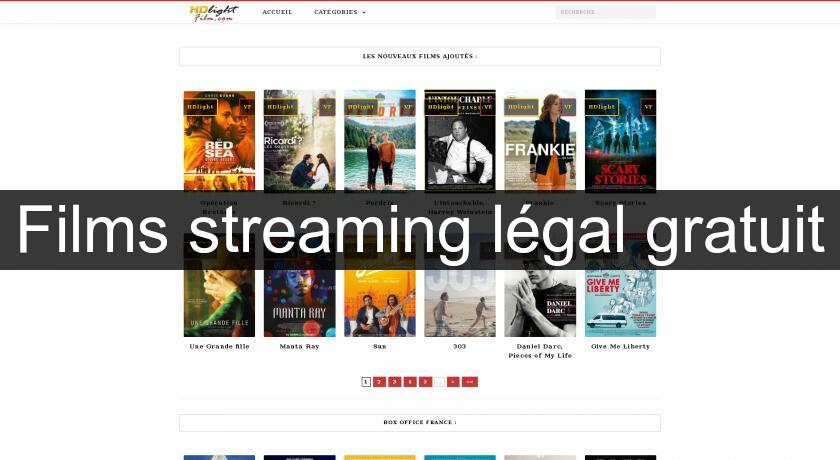The width and height of the screenshot is (840, 460).
Task: Click HDlight badge on Frankie poster
Action: (x=521, y=107)
